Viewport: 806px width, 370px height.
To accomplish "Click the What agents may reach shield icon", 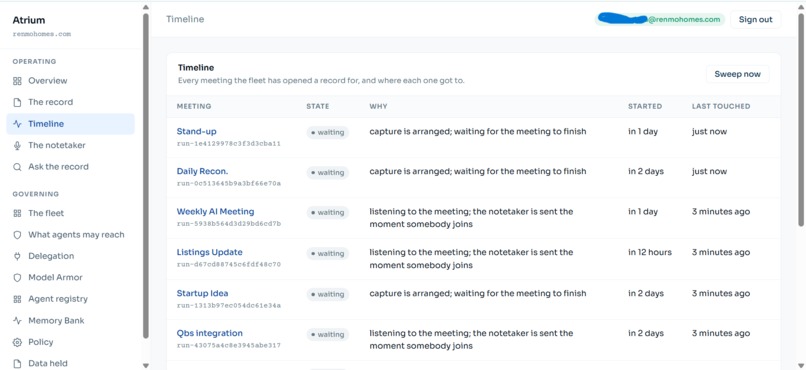I will click(x=17, y=235).
